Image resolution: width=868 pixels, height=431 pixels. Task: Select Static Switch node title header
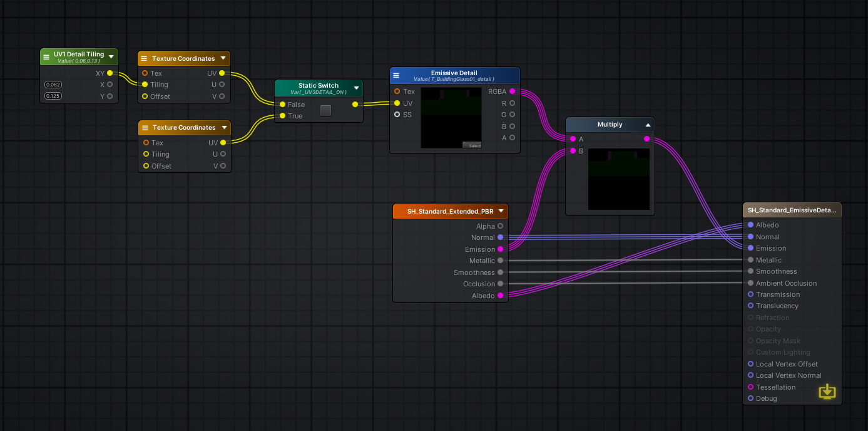click(x=319, y=88)
